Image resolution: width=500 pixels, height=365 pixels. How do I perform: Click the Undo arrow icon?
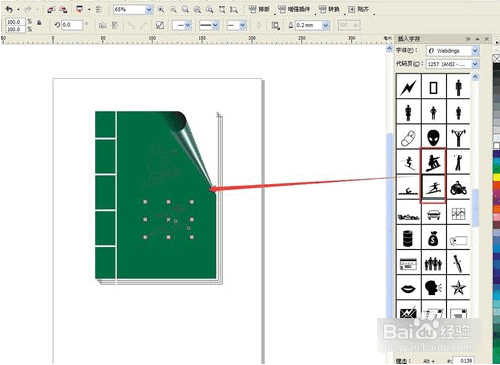(x=9, y=9)
